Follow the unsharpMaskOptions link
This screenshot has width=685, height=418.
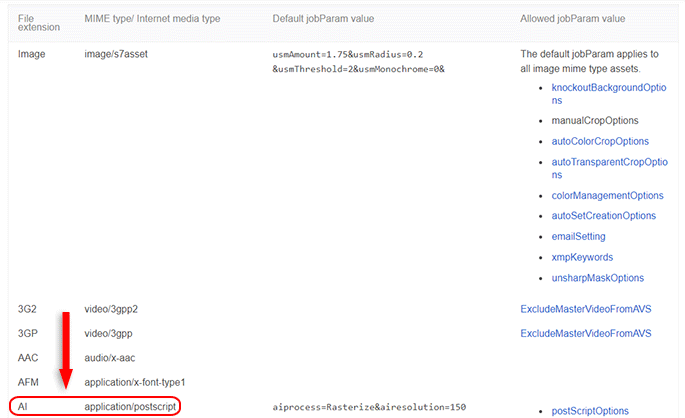(x=597, y=277)
